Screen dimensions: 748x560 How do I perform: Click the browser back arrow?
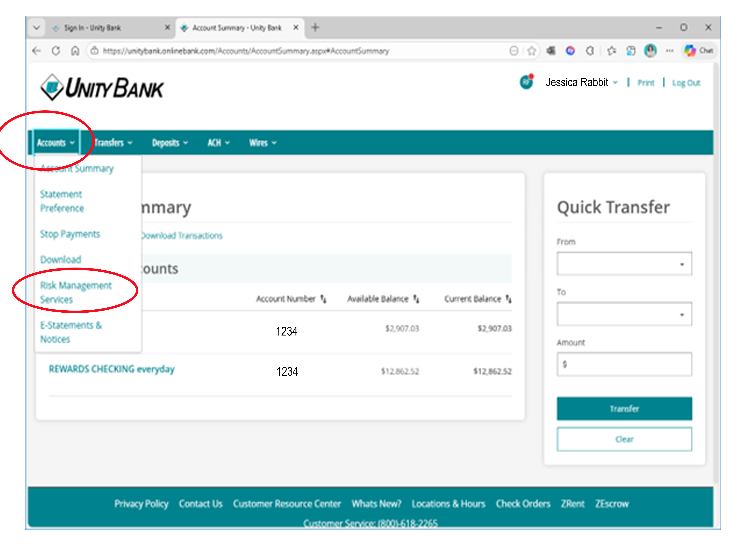point(36,51)
